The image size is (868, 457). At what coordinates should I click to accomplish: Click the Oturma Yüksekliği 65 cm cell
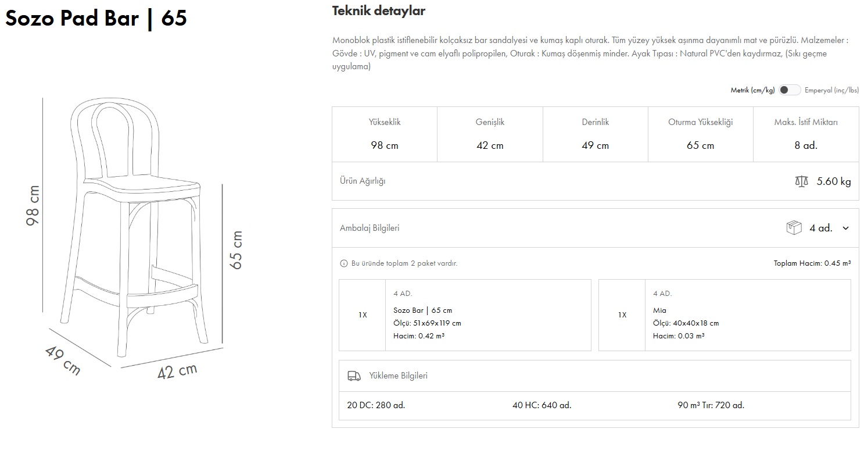(x=700, y=134)
